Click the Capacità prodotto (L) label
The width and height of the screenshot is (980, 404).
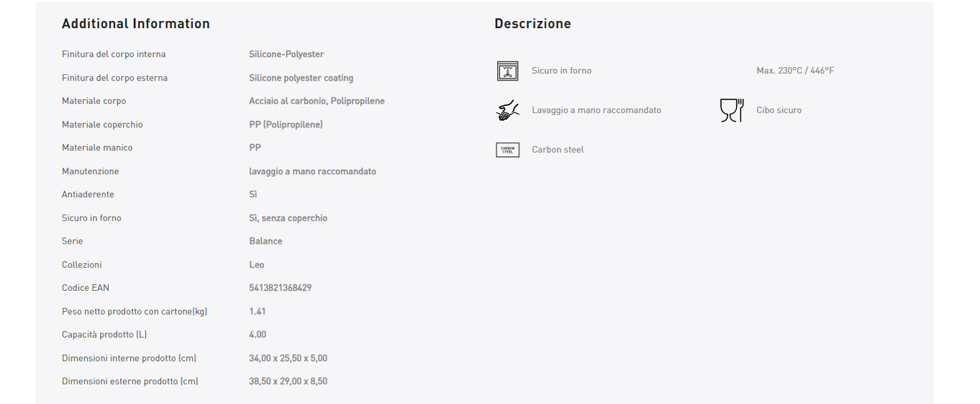click(x=104, y=335)
